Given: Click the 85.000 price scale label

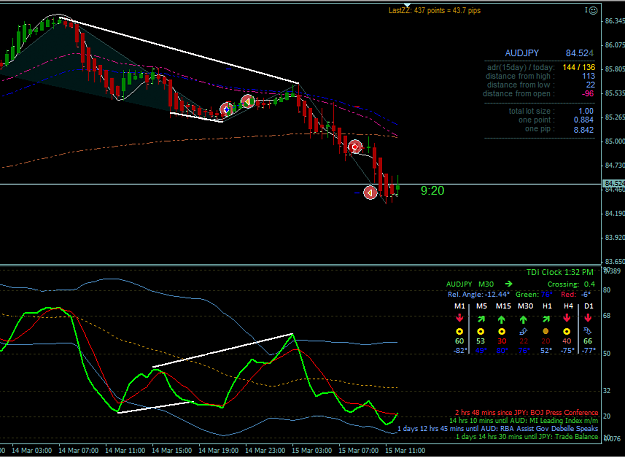Looking at the screenshot, I should click(x=614, y=141).
